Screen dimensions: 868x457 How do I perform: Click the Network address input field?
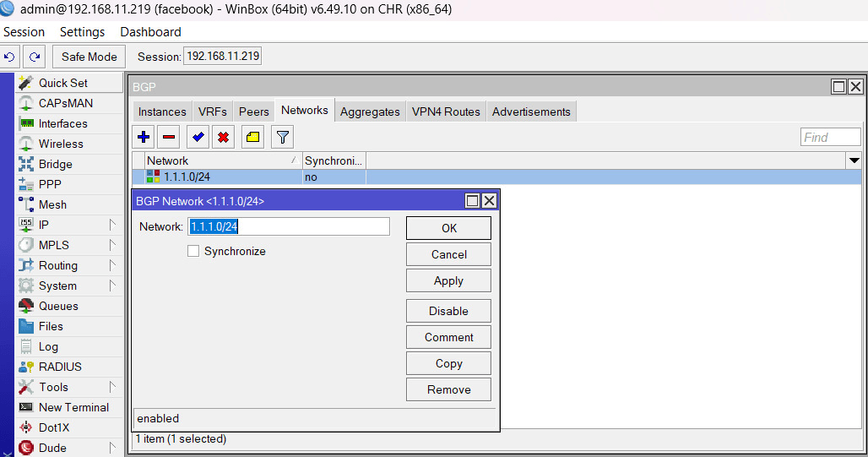[289, 226]
